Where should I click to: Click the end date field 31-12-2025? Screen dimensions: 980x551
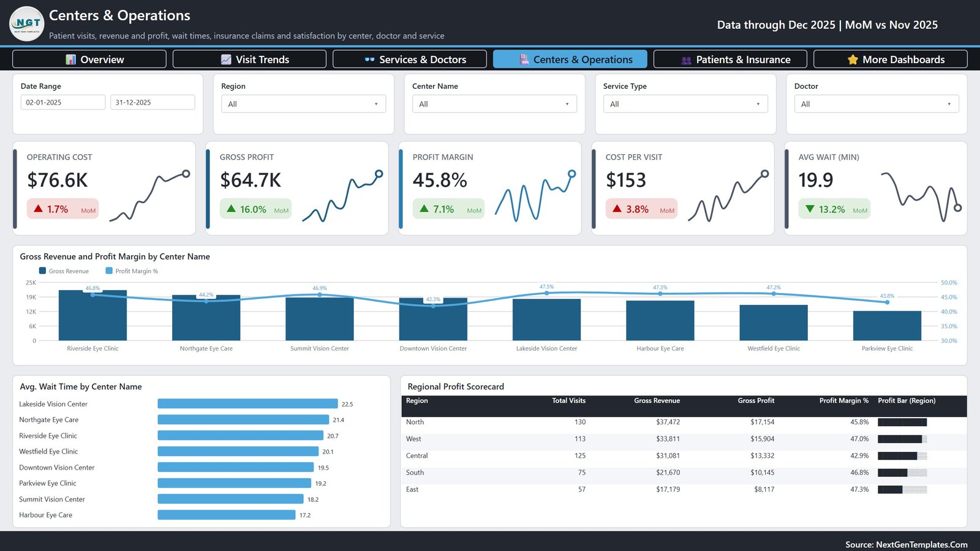click(x=153, y=102)
